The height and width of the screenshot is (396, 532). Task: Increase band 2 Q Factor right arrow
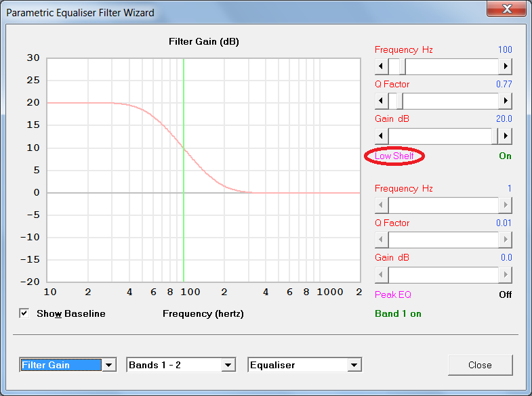pyautogui.click(x=505, y=240)
